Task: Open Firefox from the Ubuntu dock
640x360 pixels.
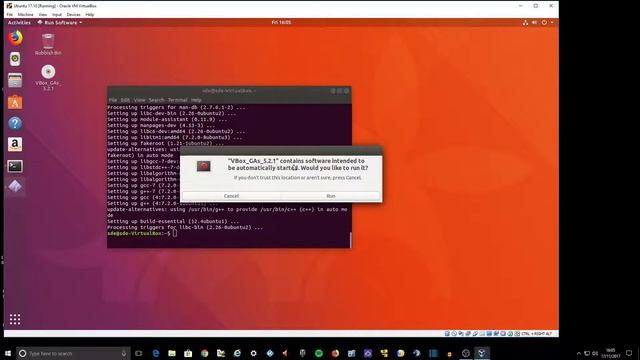Action: point(15,38)
